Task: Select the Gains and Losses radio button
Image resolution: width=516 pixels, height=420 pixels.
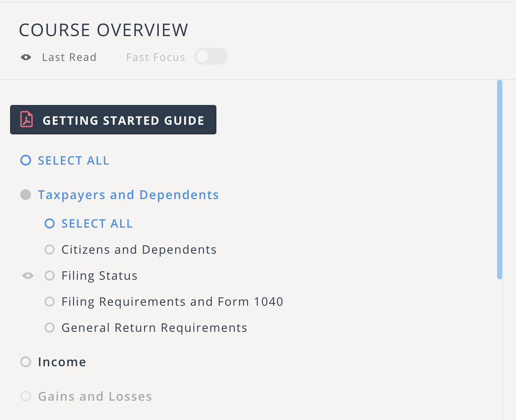Action: 25,396
